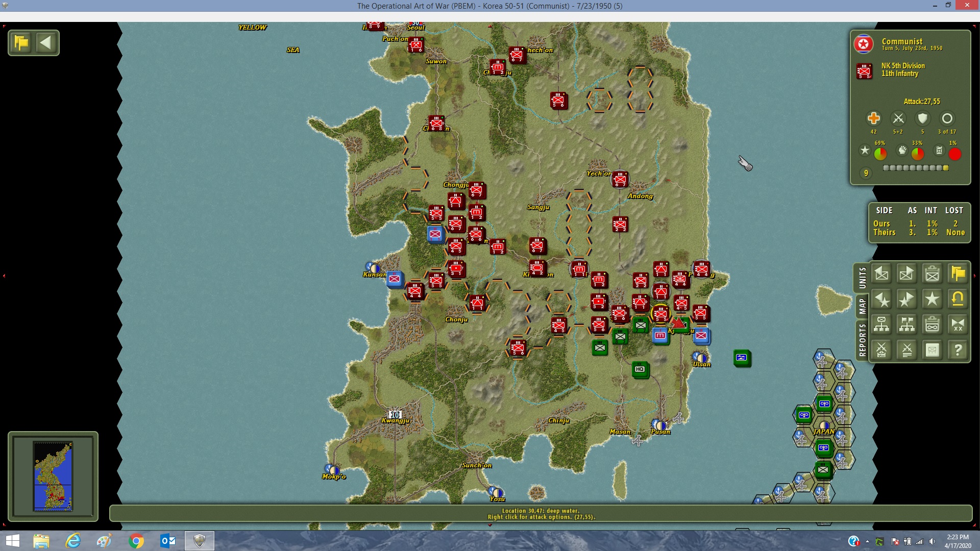Click the number 9 round badge

[866, 173]
